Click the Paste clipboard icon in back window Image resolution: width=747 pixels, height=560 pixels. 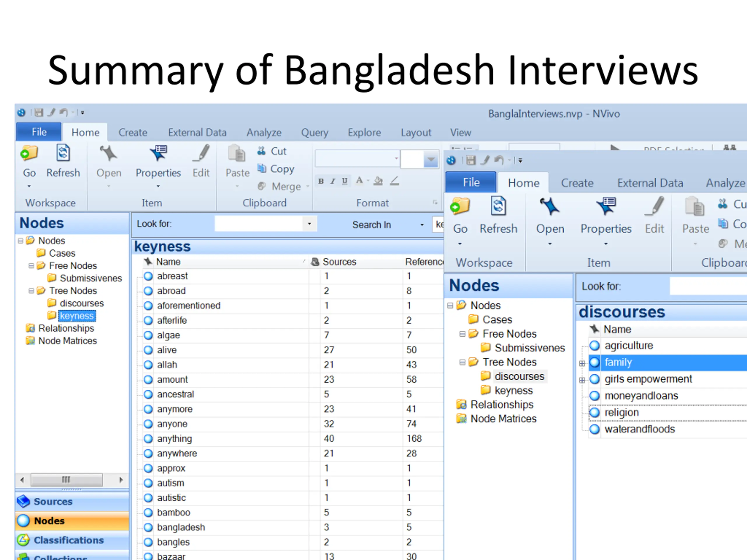(237, 154)
